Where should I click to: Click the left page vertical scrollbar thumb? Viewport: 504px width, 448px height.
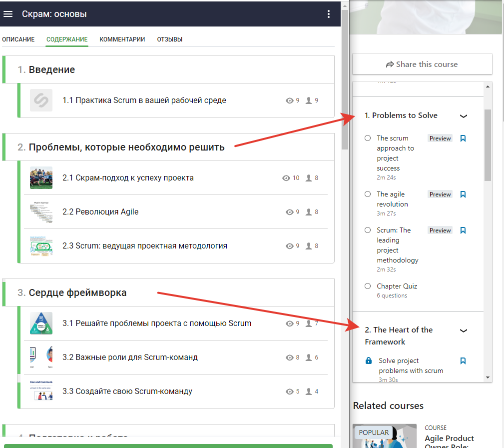click(x=345, y=80)
